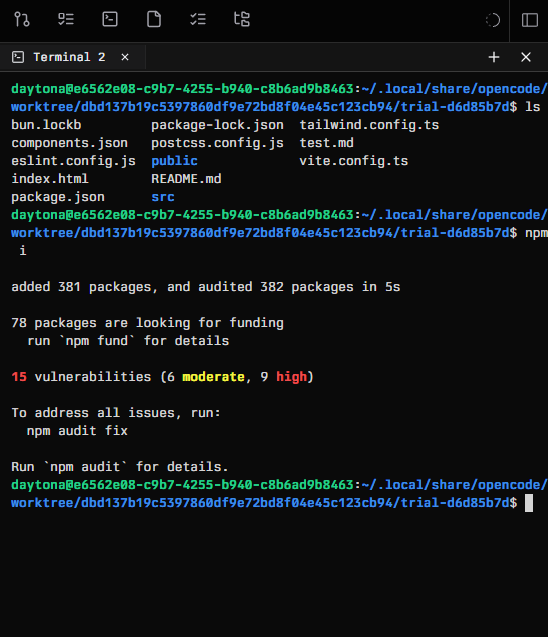
Task: Click the package.json filename in ls output
Action: coord(58,197)
